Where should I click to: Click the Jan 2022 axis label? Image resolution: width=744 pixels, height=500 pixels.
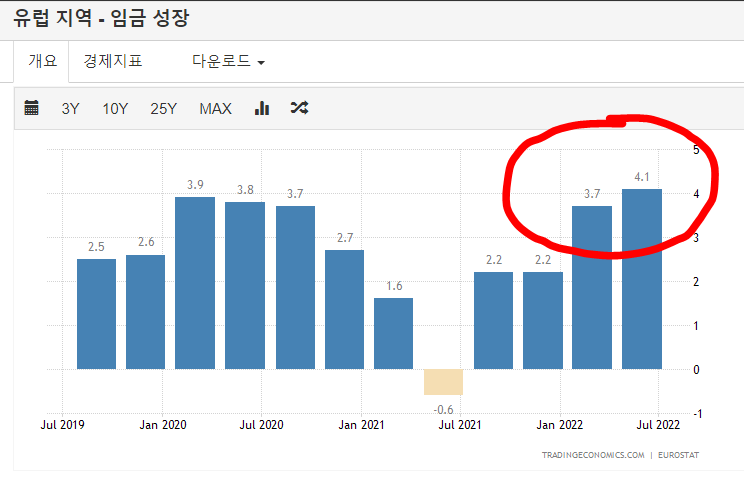pyautogui.click(x=560, y=425)
